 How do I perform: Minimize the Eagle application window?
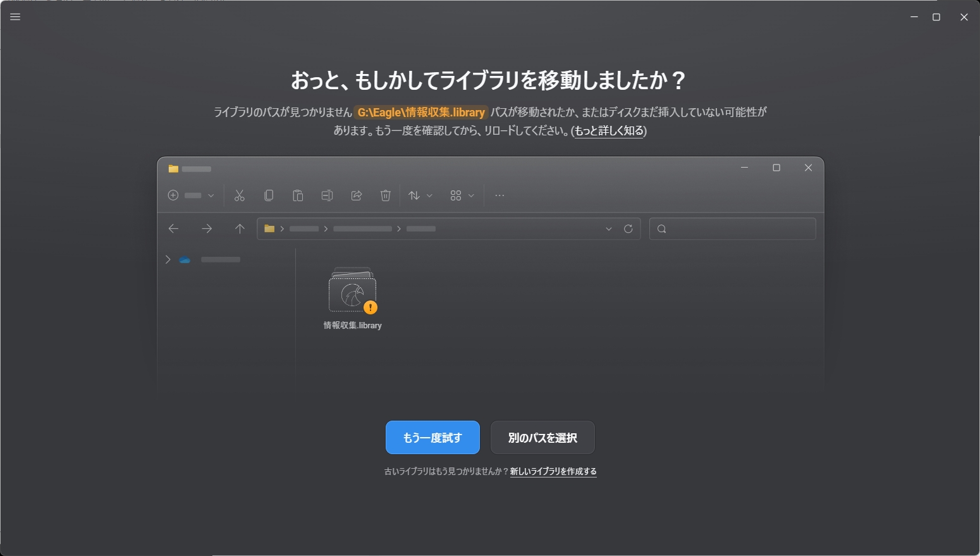pos(914,17)
